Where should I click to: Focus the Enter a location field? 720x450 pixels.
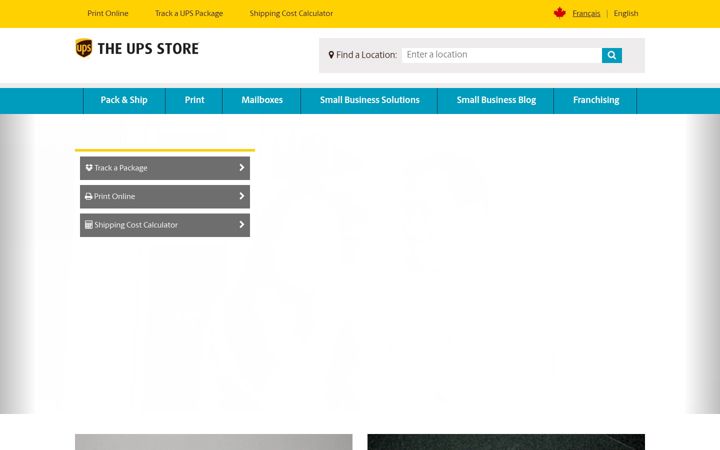coord(501,55)
